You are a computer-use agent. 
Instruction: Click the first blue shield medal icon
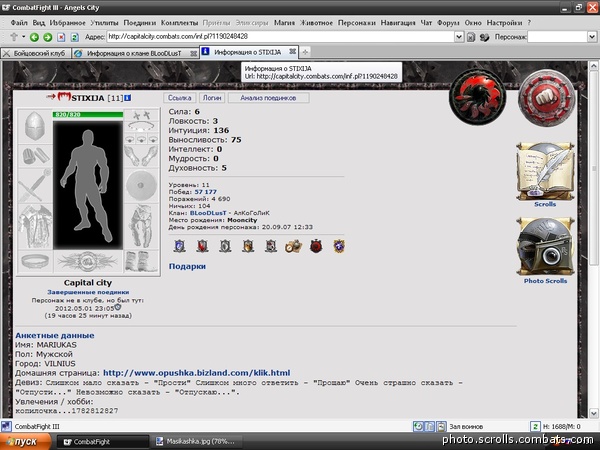pyautogui.click(x=179, y=246)
